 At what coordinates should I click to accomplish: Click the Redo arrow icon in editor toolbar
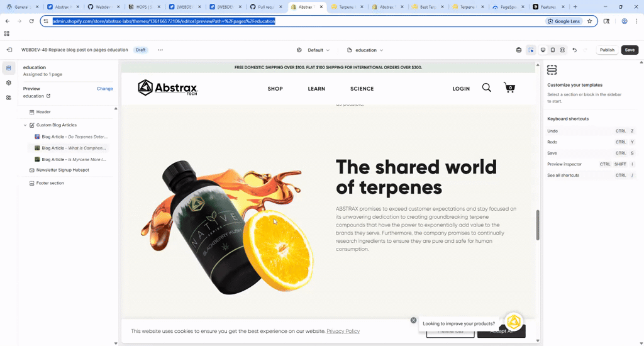pyautogui.click(x=586, y=50)
